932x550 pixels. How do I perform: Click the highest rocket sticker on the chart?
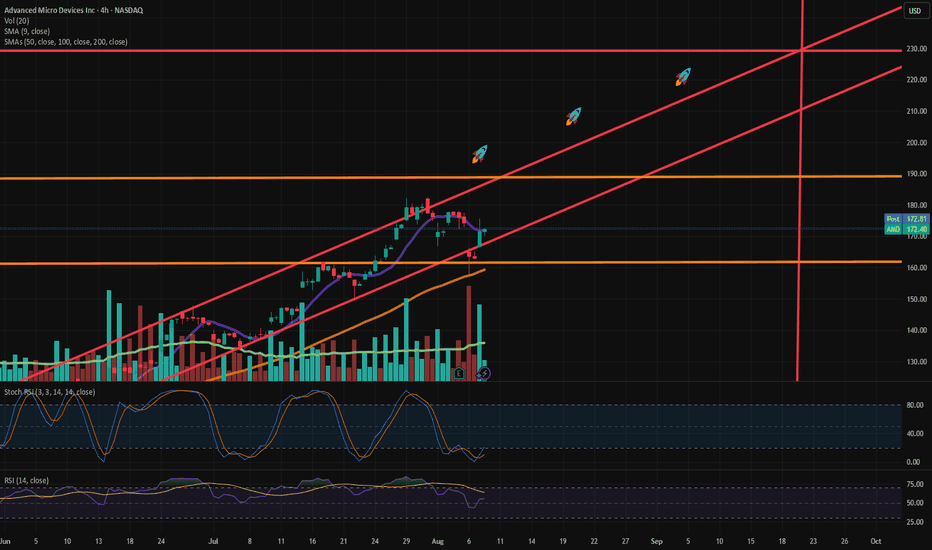point(683,76)
